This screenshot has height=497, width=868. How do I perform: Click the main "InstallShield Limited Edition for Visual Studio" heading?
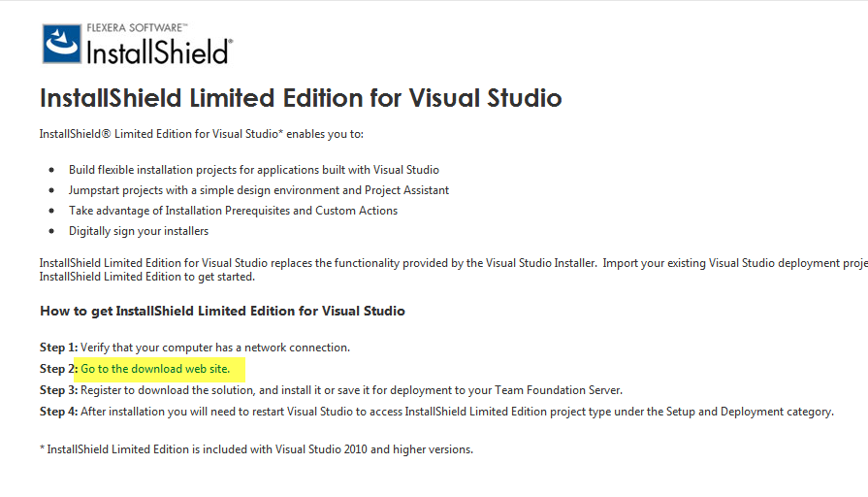point(301,98)
